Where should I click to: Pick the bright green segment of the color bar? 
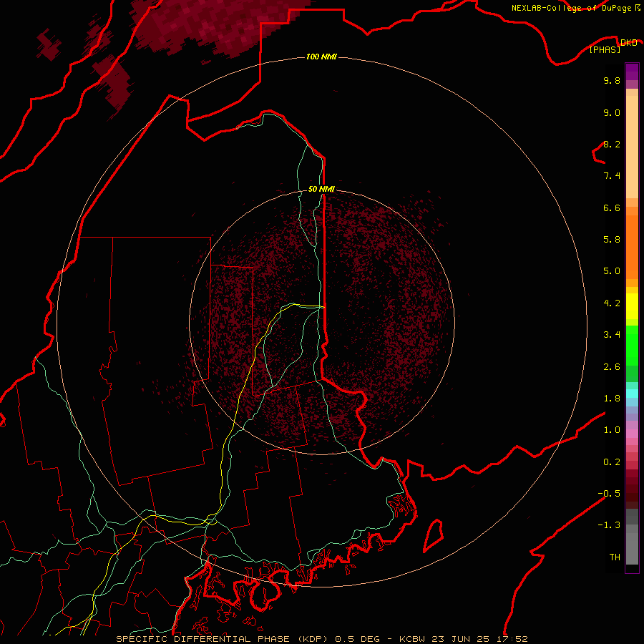click(632, 344)
